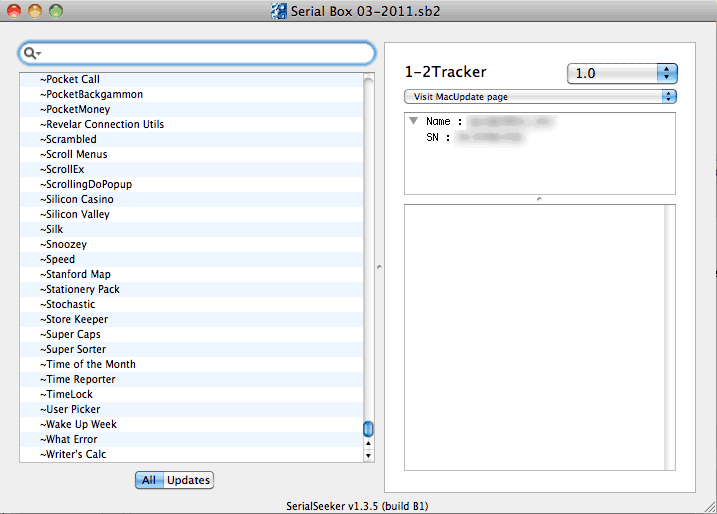Select ~Super Sorter entry
The image size is (717, 514).
[192, 349]
